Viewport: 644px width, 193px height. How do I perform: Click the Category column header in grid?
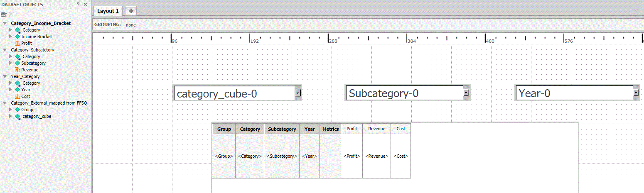tap(250, 129)
